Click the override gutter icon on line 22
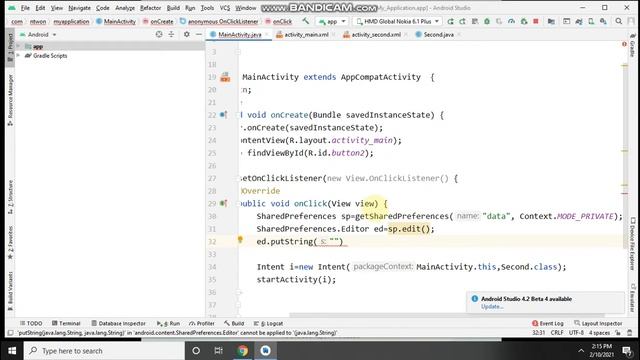The width and height of the screenshot is (640, 360). tap(223, 115)
